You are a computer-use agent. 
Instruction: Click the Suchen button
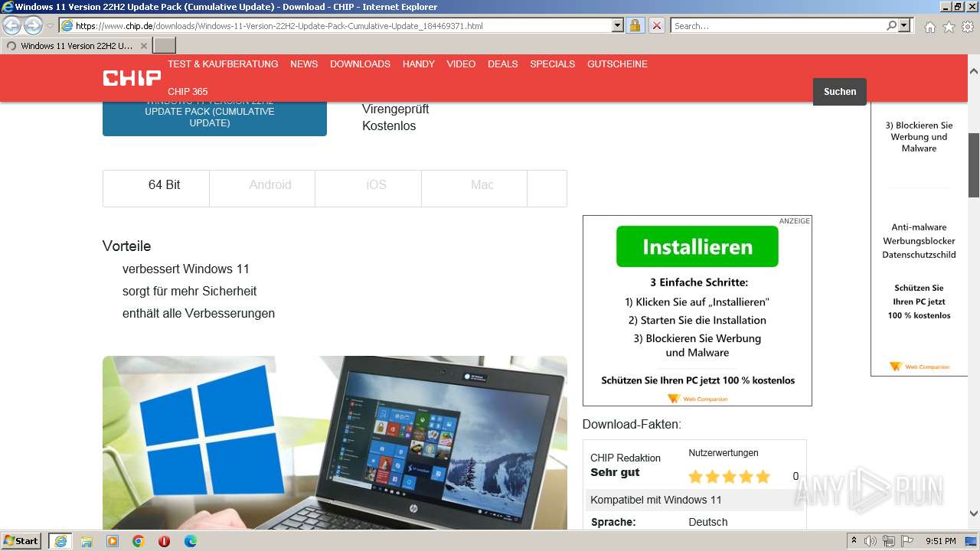click(840, 92)
